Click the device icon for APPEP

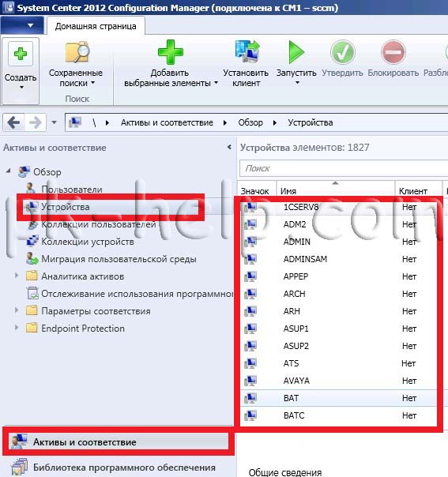tap(250, 276)
